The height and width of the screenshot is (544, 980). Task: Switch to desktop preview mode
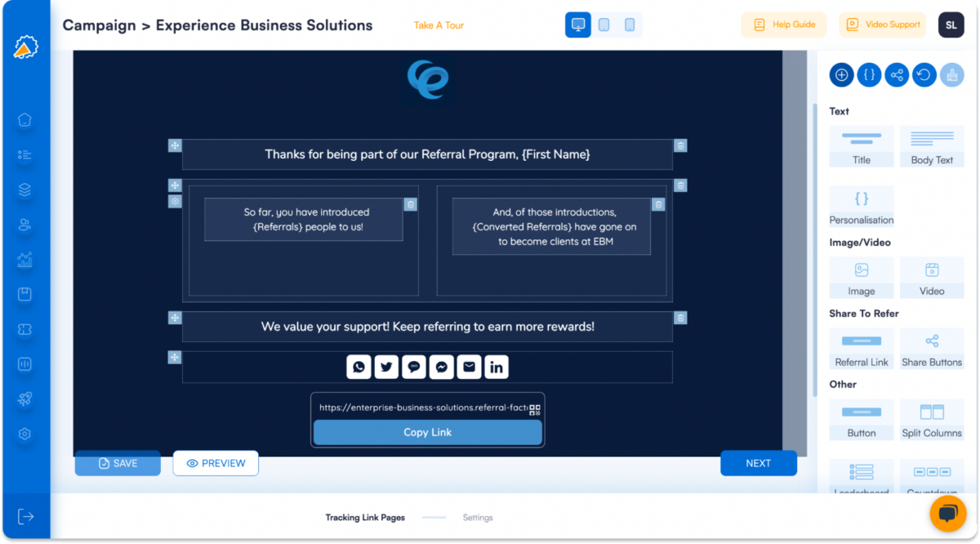pyautogui.click(x=578, y=25)
